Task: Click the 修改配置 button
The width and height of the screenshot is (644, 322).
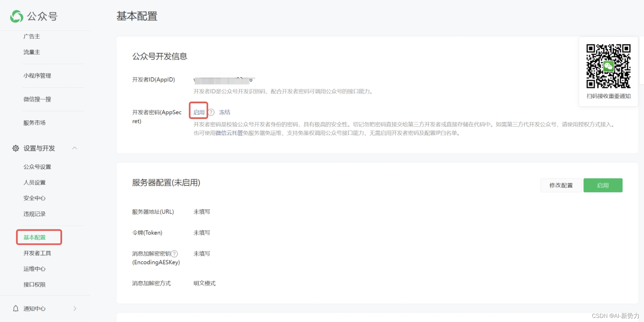Action: click(x=561, y=185)
